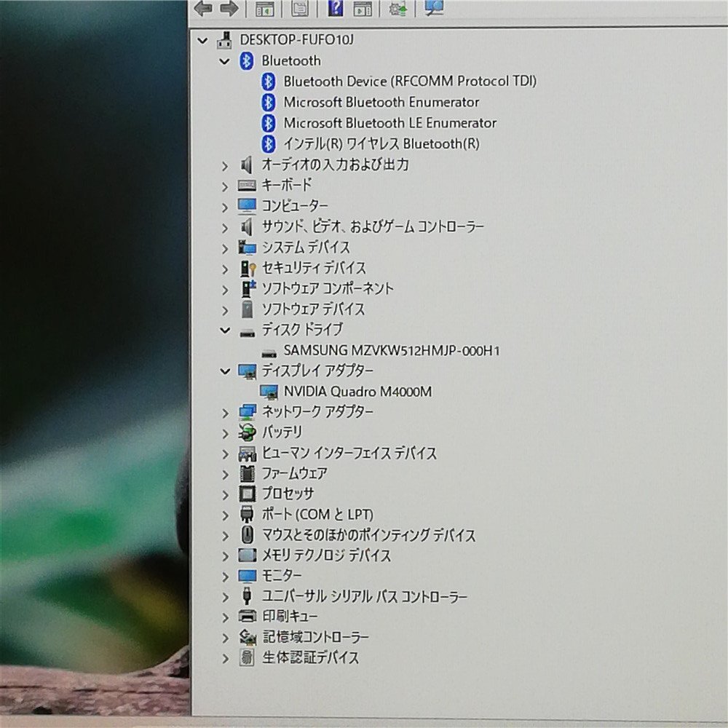Select NVIDIA Quadro M4000M adapter
The image size is (728, 728).
[x=357, y=392]
